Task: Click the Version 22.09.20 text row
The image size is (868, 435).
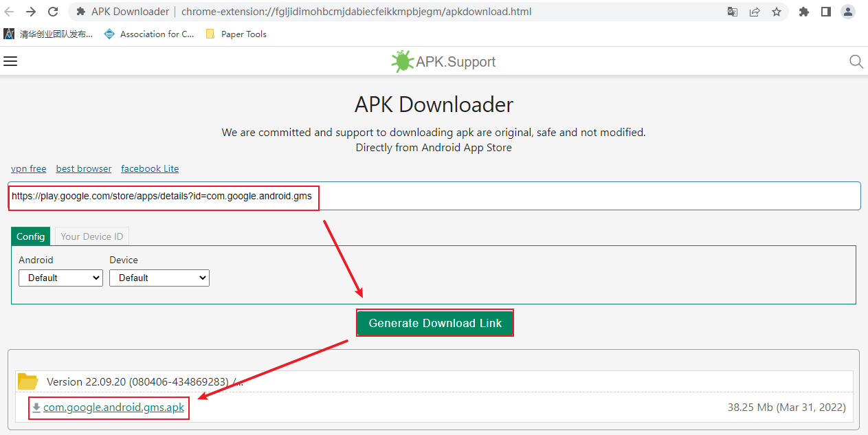Action: coord(145,381)
